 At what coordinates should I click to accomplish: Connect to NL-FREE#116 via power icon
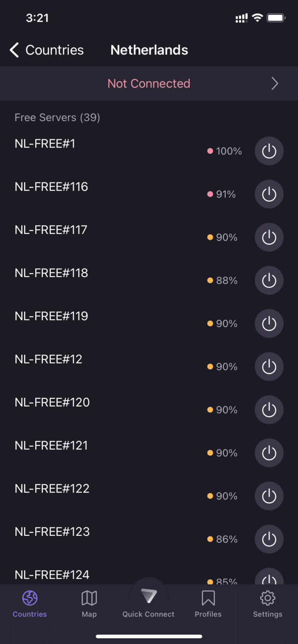[x=269, y=194]
